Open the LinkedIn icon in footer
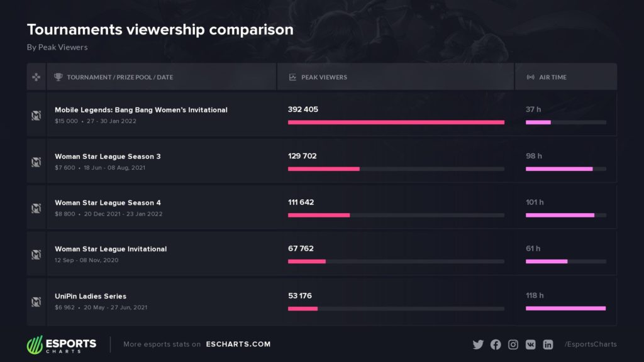The width and height of the screenshot is (644, 362). 548,344
